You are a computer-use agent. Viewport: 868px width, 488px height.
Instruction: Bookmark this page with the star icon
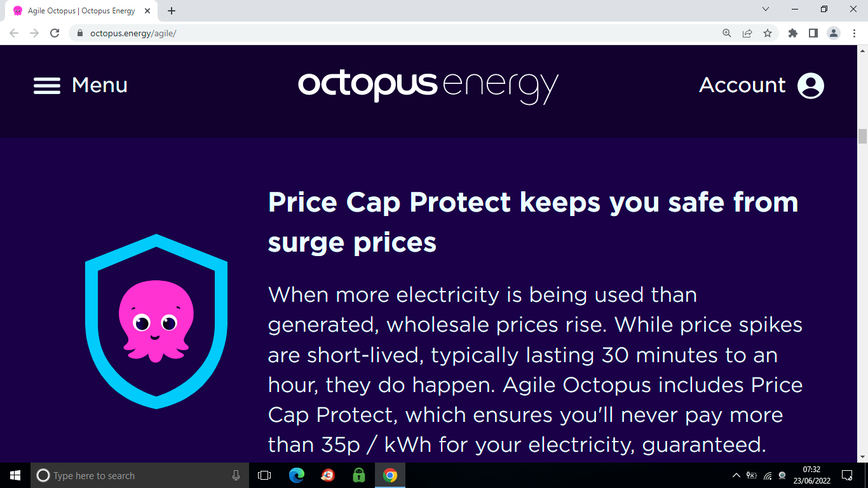pyautogui.click(x=768, y=33)
